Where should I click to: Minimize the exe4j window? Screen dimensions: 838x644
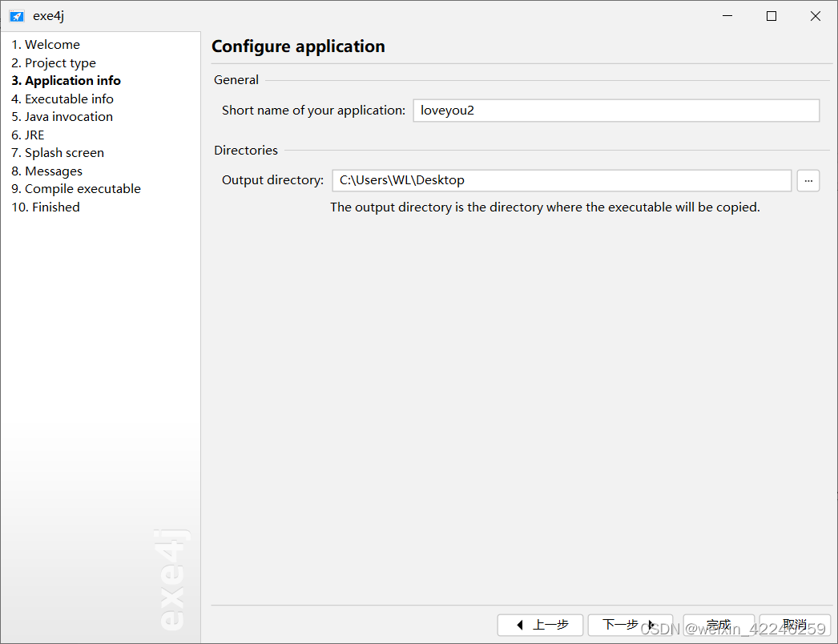click(x=727, y=16)
